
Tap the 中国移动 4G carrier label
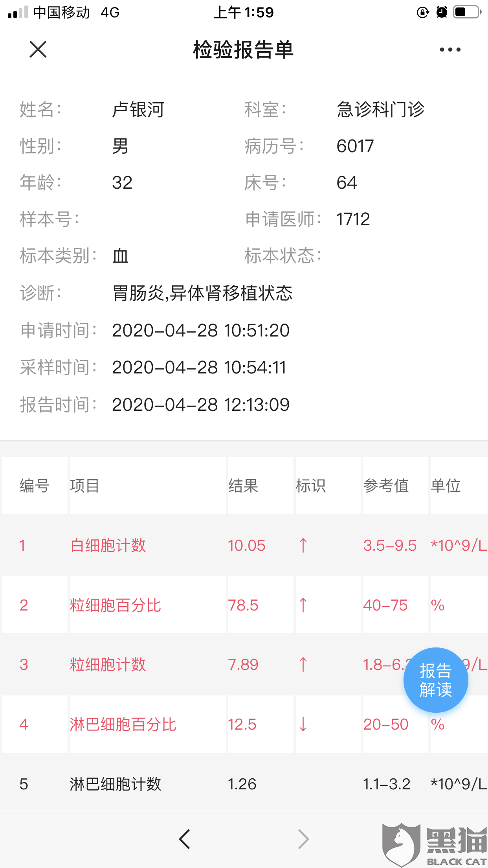[x=76, y=12]
